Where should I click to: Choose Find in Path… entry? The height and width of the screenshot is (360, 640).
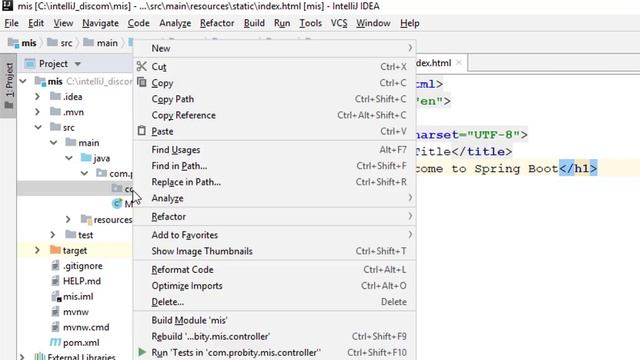point(274,166)
